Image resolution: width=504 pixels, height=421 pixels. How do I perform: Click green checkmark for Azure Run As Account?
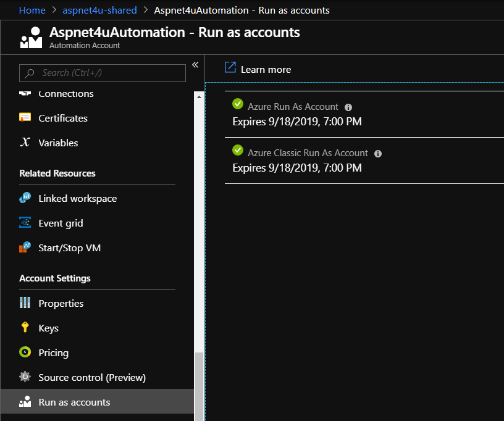pos(238,104)
